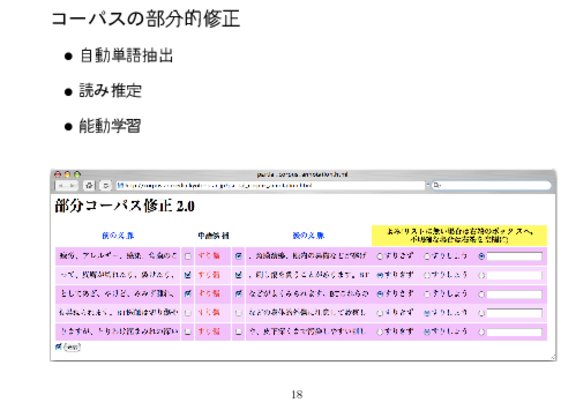Viewport: 576px width, 410px height.
Task: Select the すりしょう radio in the third row
Action: 427,294
